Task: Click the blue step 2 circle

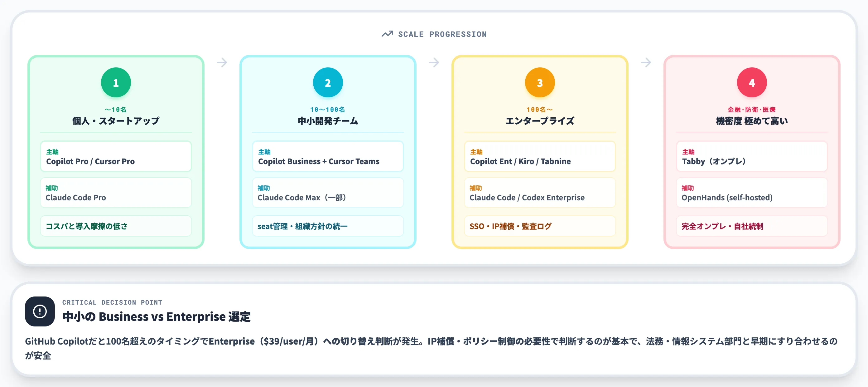Action: [328, 82]
